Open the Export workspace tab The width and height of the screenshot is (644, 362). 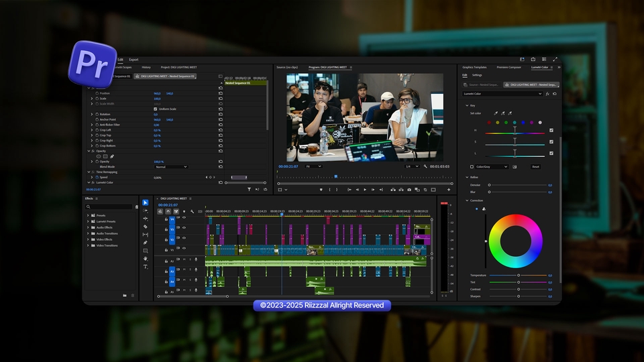click(133, 60)
